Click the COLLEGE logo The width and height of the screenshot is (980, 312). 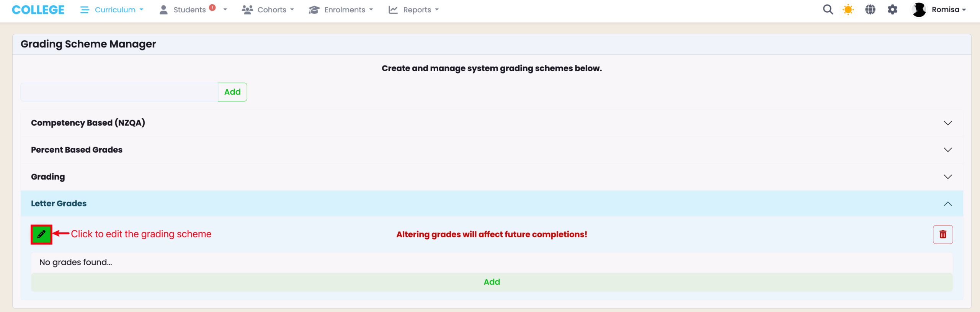point(38,10)
